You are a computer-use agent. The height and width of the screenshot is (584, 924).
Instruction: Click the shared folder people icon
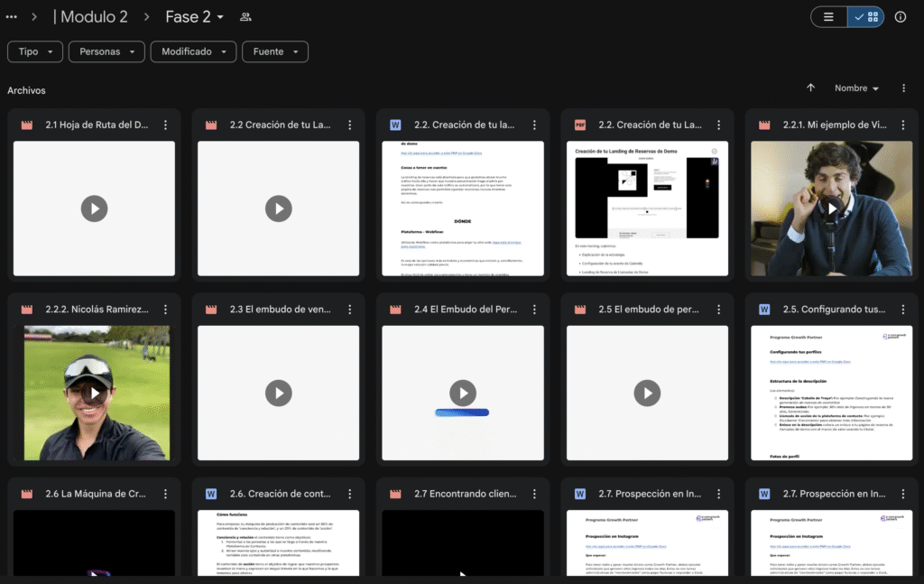245,17
